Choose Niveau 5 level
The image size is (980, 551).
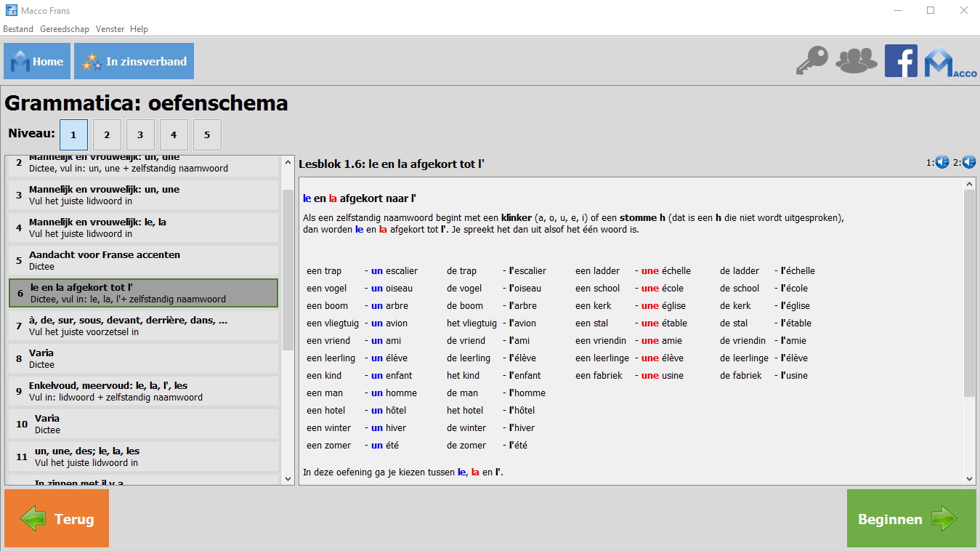coord(207,135)
